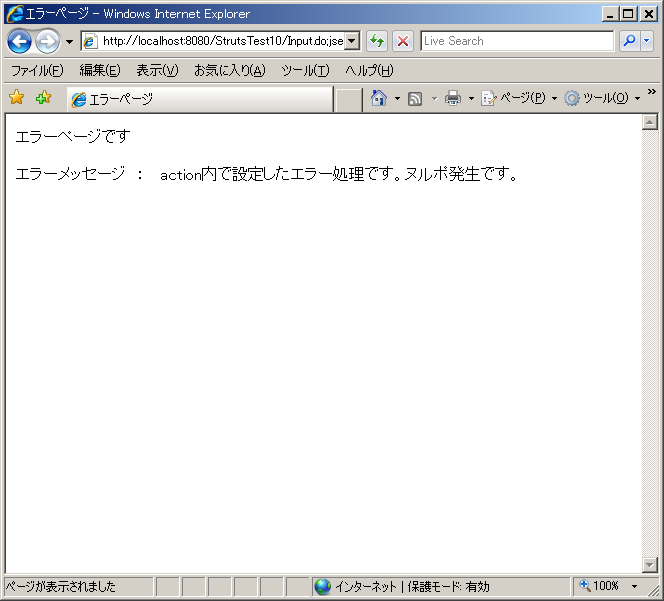The width and height of the screenshot is (664, 601).
Task: Expand the zoom level dropdown arrow
Action: [634, 587]
